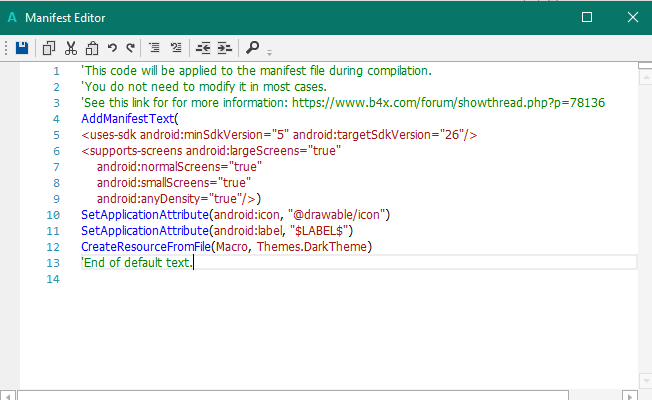Increase indent of the selected lines
The height and width of the screenshot is (400, 652).
(224, 47)
